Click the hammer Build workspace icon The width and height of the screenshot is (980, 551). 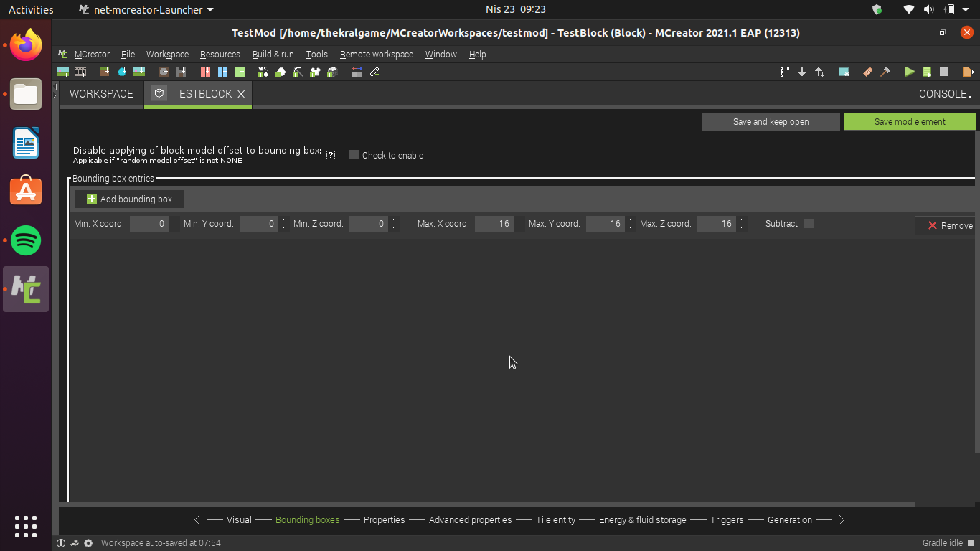point(885,72)
